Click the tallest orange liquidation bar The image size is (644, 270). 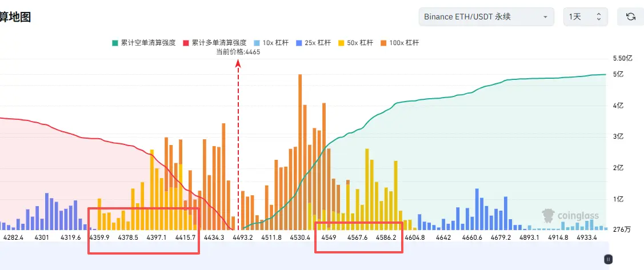300,152
